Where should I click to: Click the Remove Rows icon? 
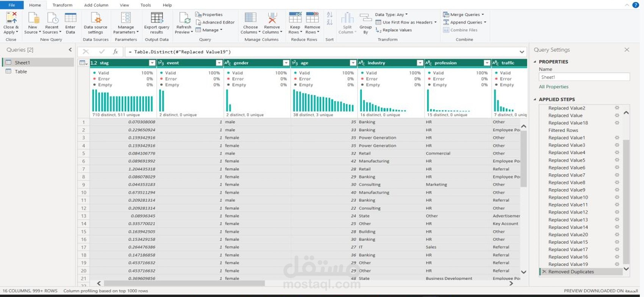[312, 18]
